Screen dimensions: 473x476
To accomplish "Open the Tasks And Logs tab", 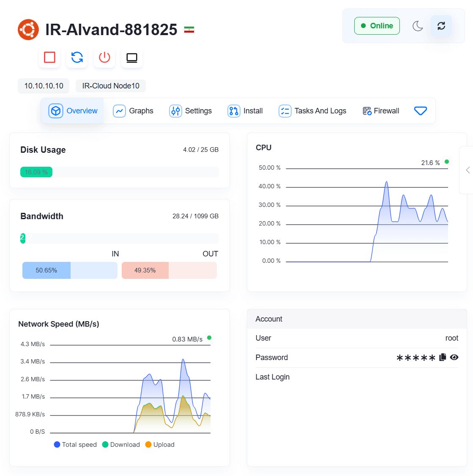I will coord(312,111).
